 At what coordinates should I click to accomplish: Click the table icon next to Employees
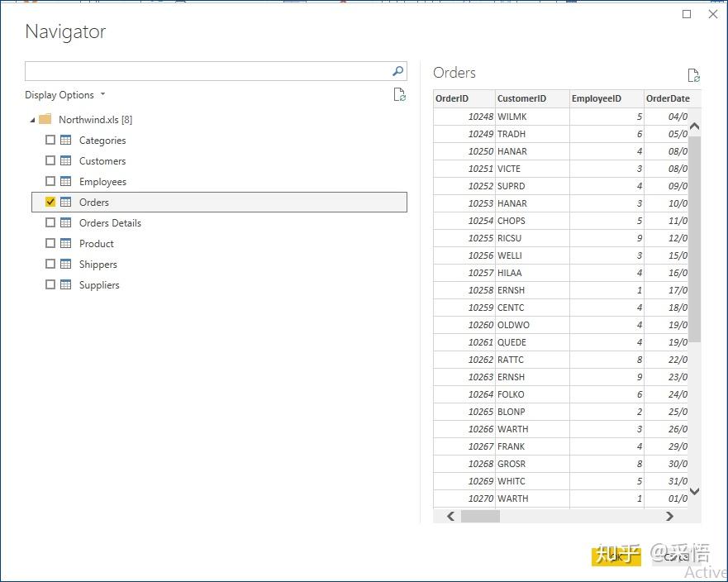tap(66, 182)
